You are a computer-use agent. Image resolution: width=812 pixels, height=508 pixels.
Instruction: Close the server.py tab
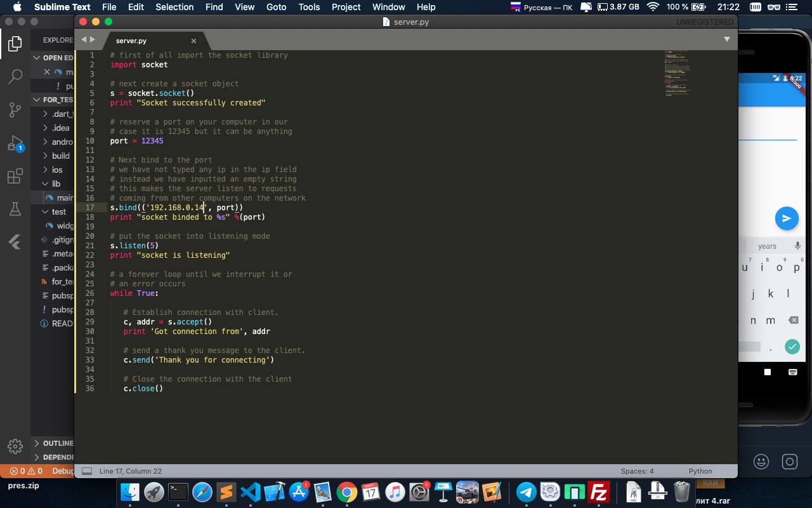coord(193,41)
